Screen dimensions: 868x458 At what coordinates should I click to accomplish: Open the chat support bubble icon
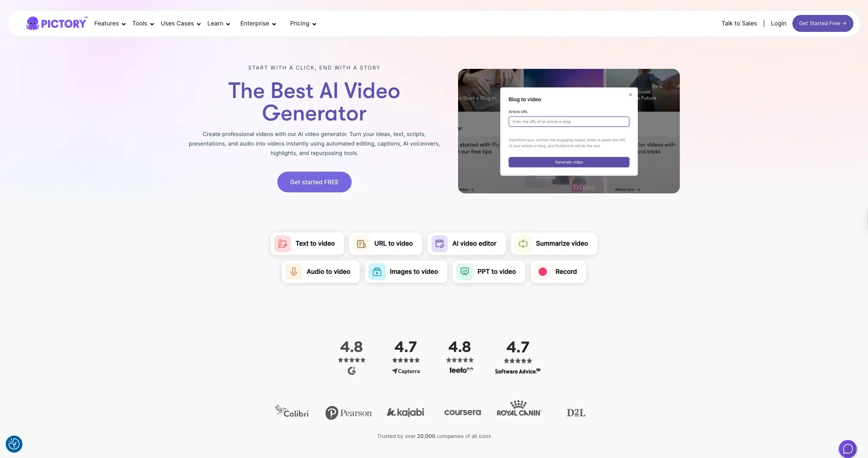click(x=847, y=449)
